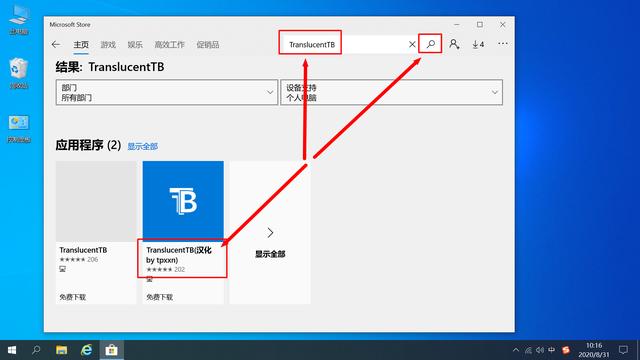Image resolution: width=640 pixels, height=360 pixels.
Task: Open taskbar search magnifier
Action: point(36,350)
